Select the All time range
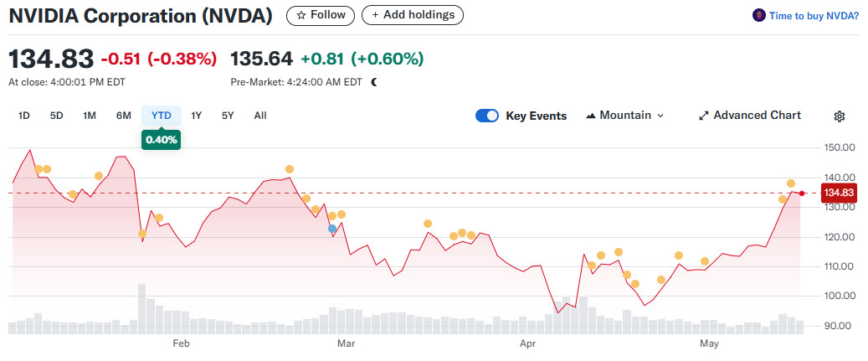 [259, 116]
